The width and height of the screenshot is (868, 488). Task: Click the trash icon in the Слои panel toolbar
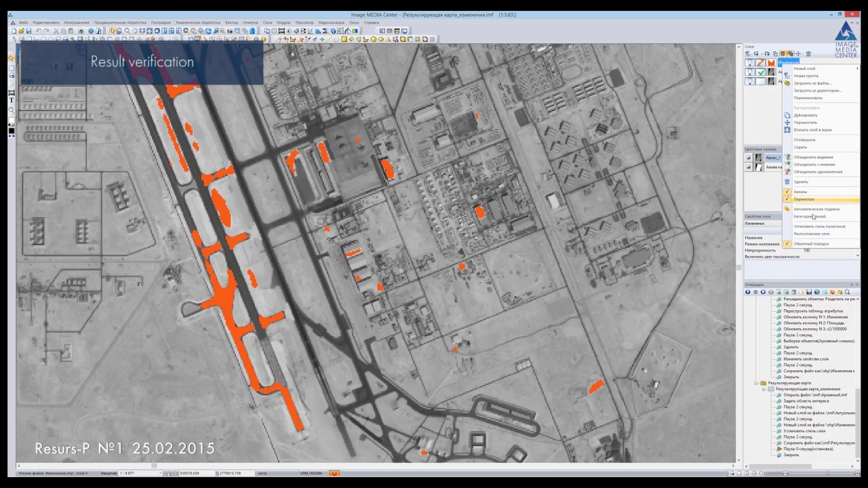click(x=808, y=54)
